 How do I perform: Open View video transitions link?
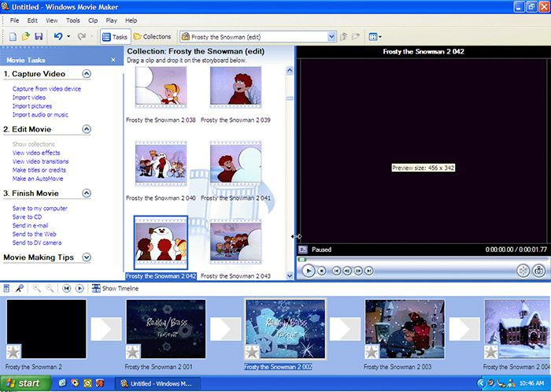40,161
